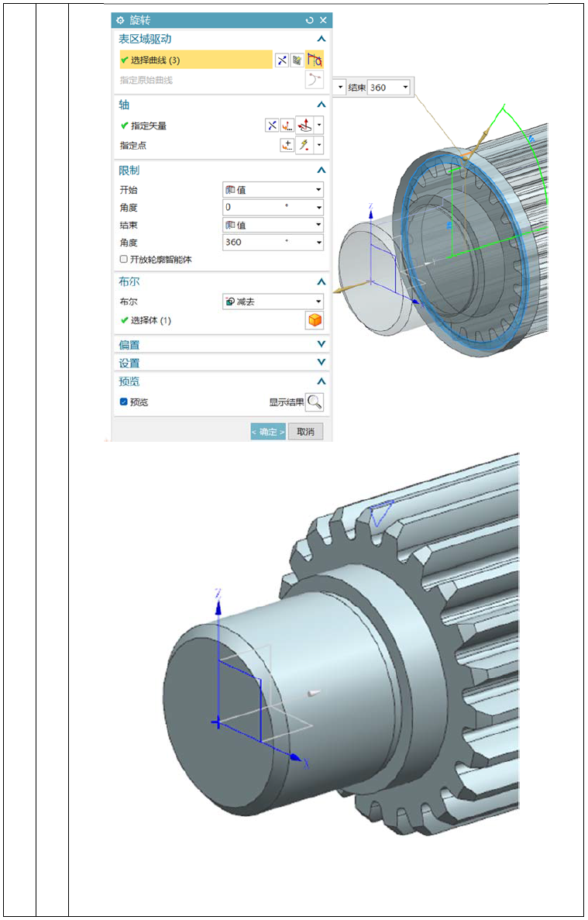
Task: Click the 指定矢量 label
Action: (149, 126)
